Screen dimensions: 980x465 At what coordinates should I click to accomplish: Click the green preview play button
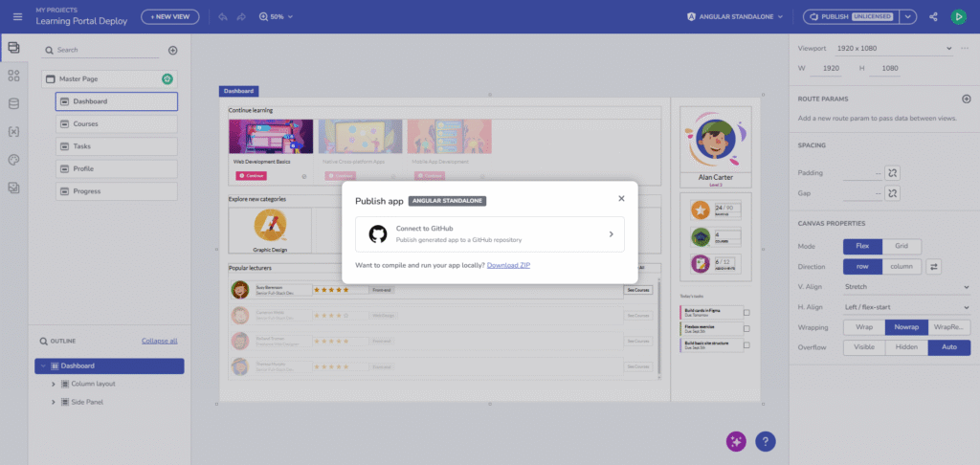(958, 17)
